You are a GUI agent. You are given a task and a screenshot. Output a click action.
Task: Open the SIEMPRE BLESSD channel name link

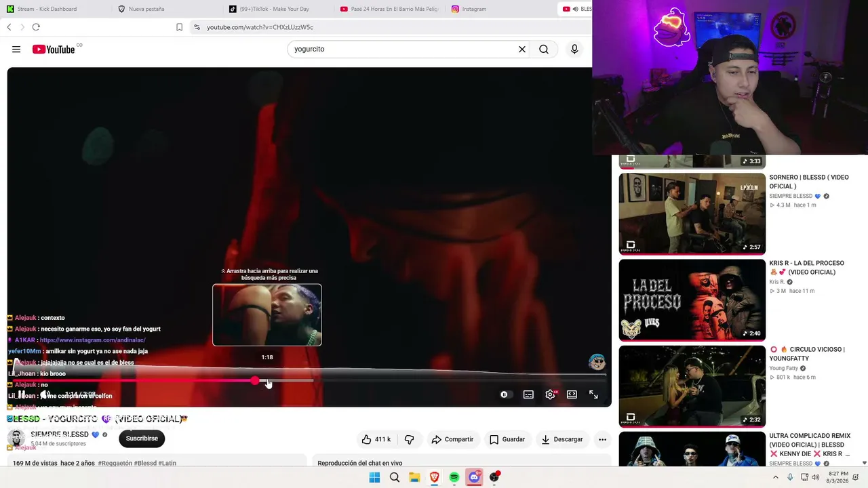point(60,434)
